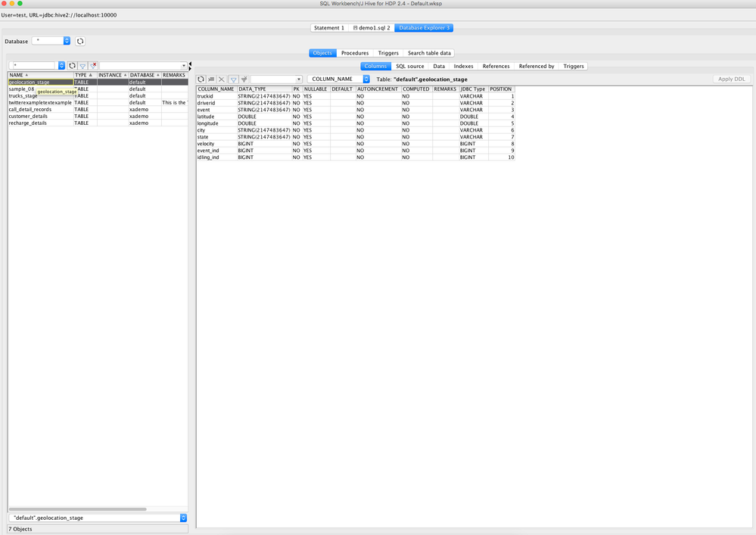The image size is (756, 535).
Task: Open the COLUMN_NAME sort selector
Action: [x=366, y=79]
